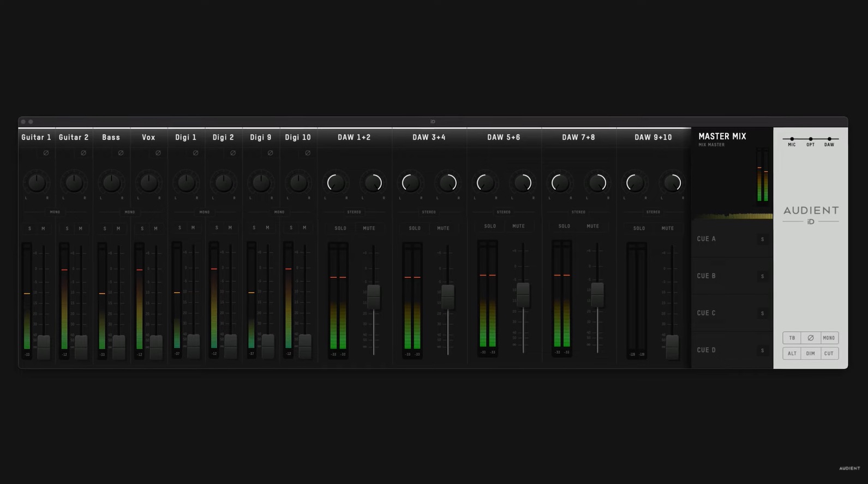Click the ALT speaker button
Viewport: 868px width, 484px height.
[x=792, y=354]
